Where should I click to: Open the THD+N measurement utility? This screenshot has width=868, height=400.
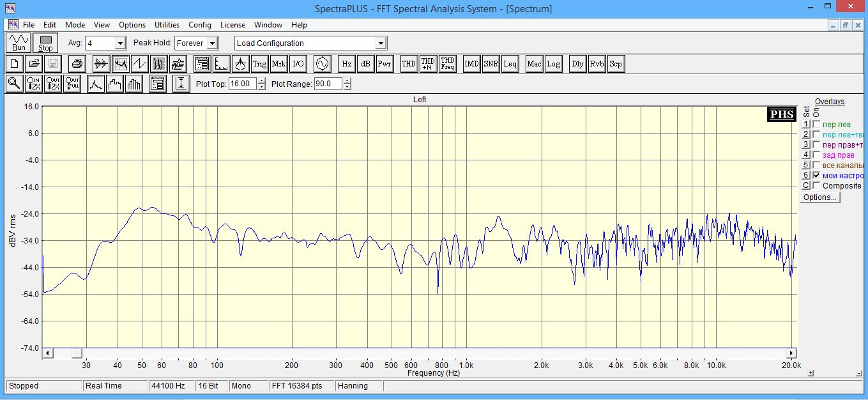pos(428,64)
